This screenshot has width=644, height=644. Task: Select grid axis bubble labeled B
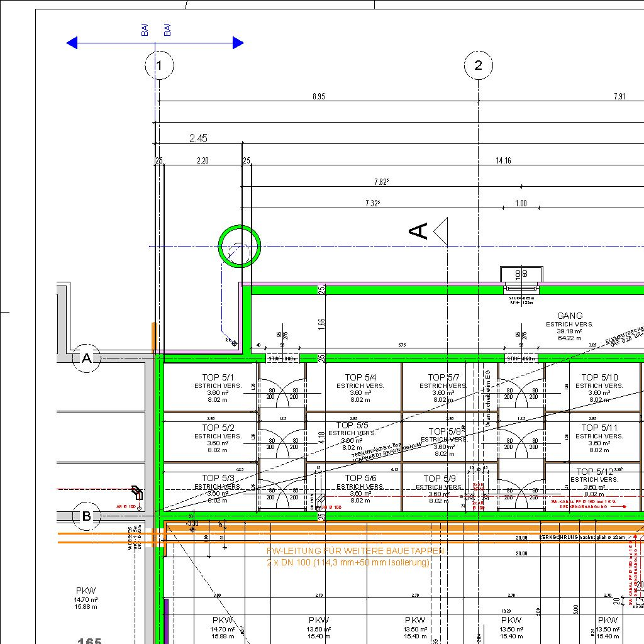[87, 516]
